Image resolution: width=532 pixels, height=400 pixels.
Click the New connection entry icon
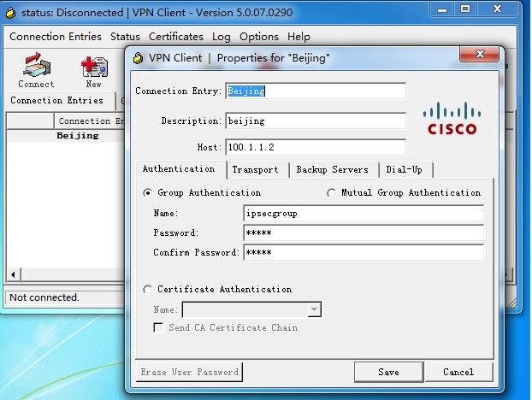tap(93, 70)
